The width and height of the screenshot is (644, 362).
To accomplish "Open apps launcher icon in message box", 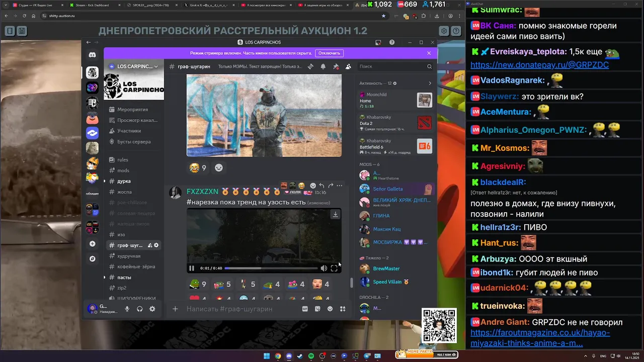I will coord(343,309).
